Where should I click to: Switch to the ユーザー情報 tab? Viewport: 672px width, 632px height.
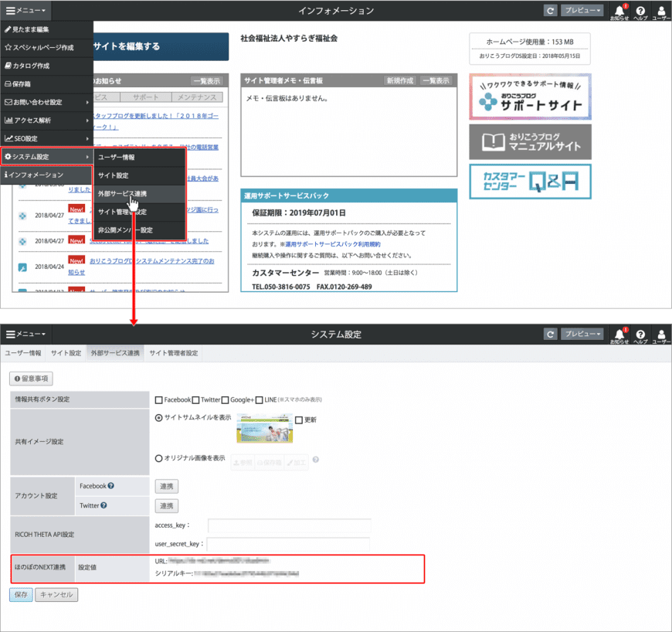click(23, 353)
